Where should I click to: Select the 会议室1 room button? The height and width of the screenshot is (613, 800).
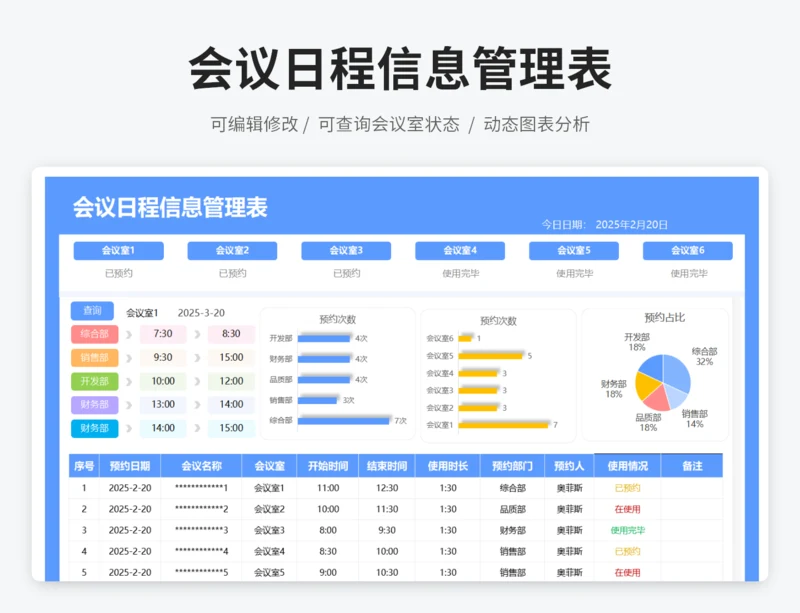coord(118,251)
